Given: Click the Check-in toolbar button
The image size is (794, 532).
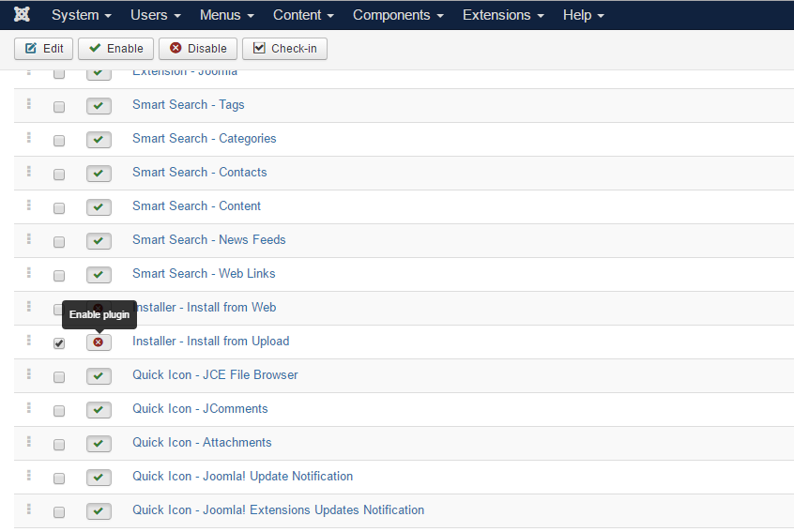Looking at the screenshot, I should 284,49.
